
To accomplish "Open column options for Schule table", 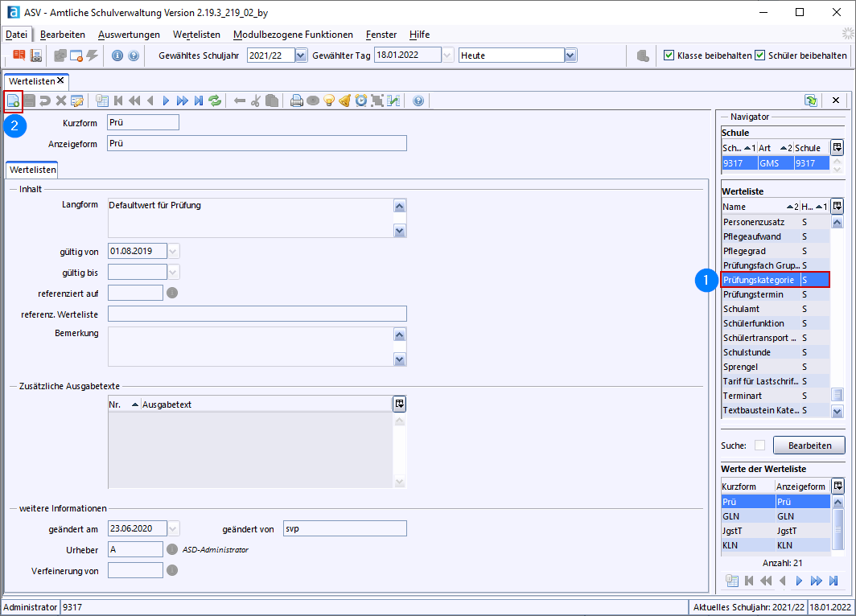I will (x=837, y=148).
